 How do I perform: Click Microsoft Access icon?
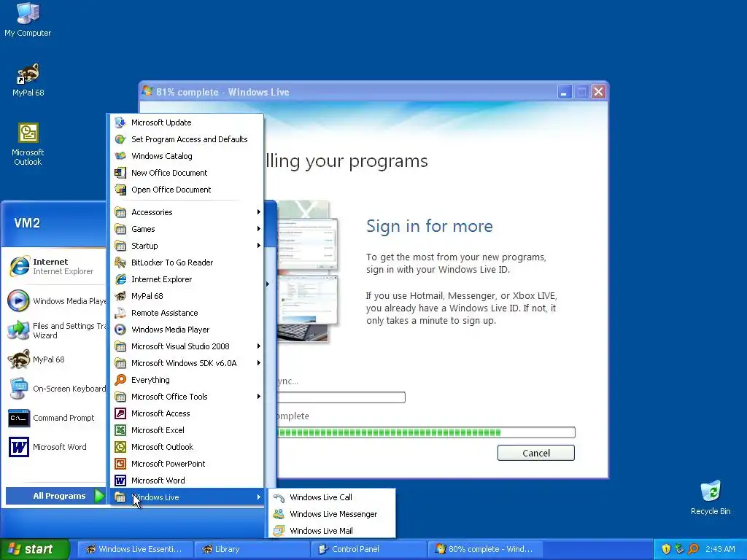[120, 413]
